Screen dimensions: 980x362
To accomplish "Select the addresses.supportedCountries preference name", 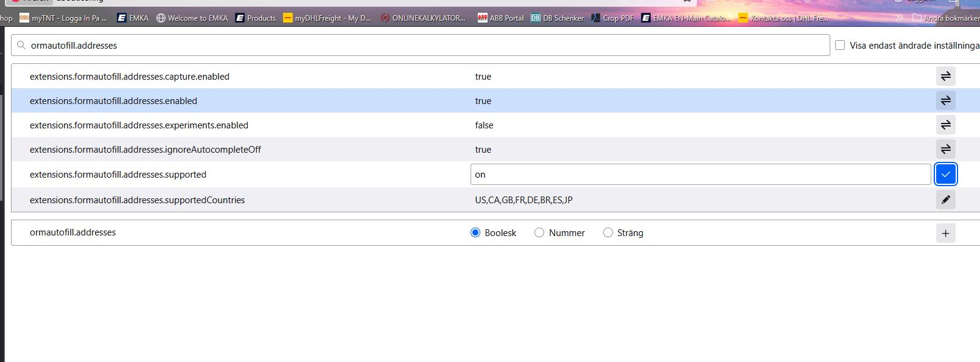I will click(138, 200).
